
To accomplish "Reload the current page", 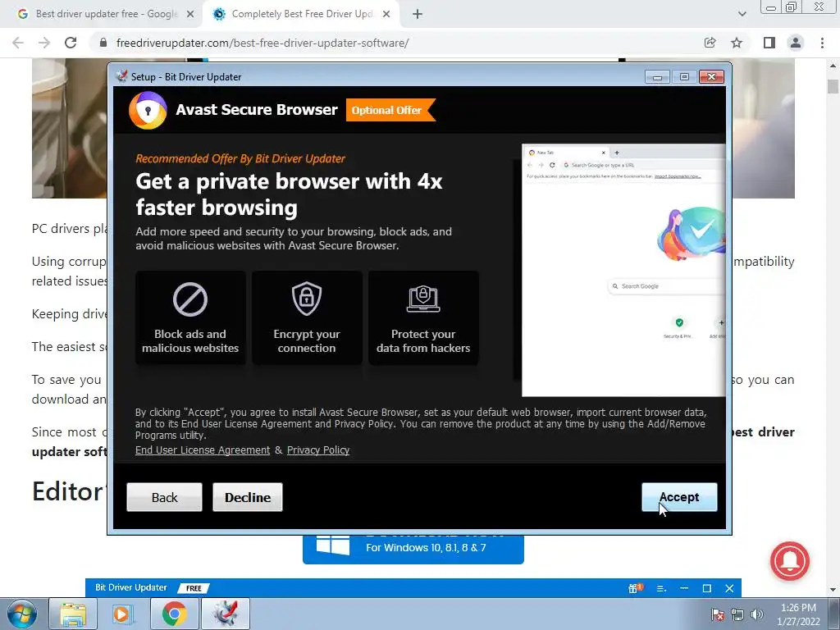I will click(x=71, y=43).
